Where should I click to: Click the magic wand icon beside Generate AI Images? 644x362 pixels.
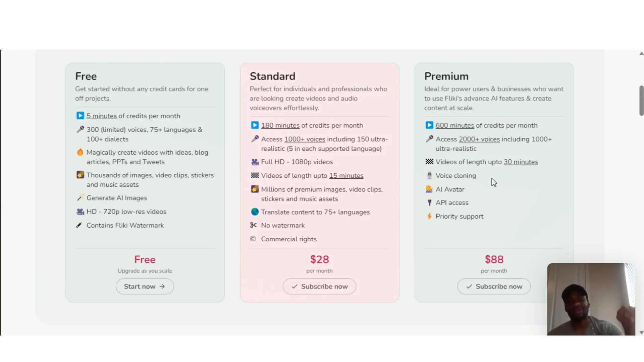coord(80,198)
